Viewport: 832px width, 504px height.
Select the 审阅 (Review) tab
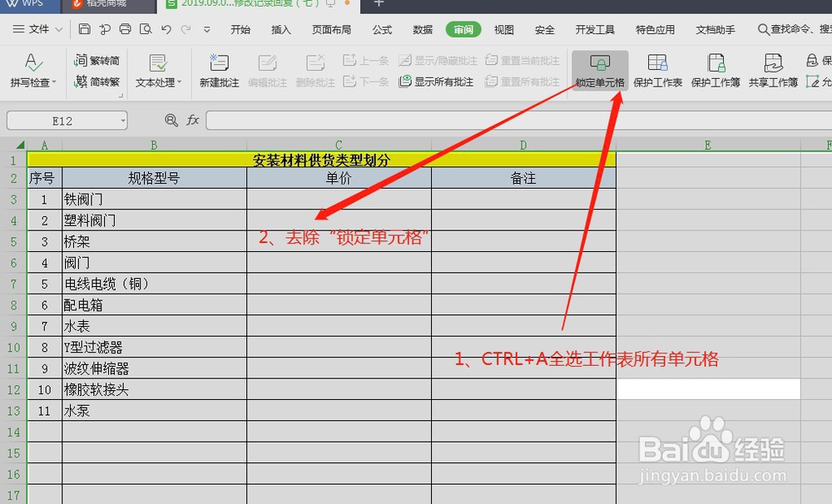[463, 30]
